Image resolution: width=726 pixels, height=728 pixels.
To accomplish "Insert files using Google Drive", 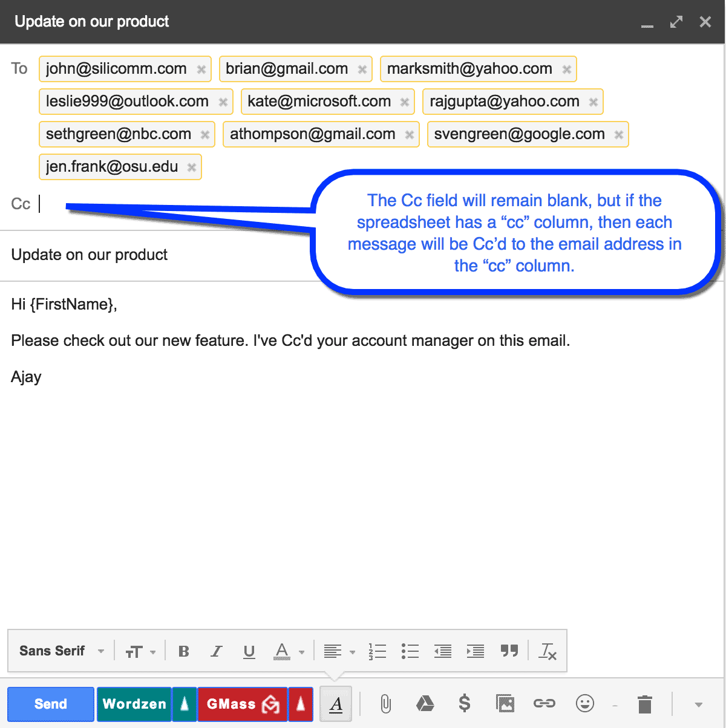I will pyautogui.click(x=425, y=704).
